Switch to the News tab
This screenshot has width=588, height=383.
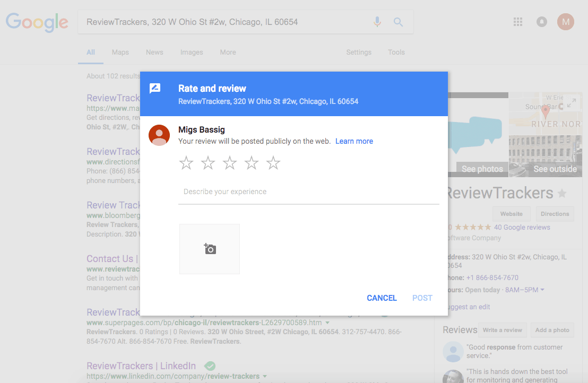point(154,53)
